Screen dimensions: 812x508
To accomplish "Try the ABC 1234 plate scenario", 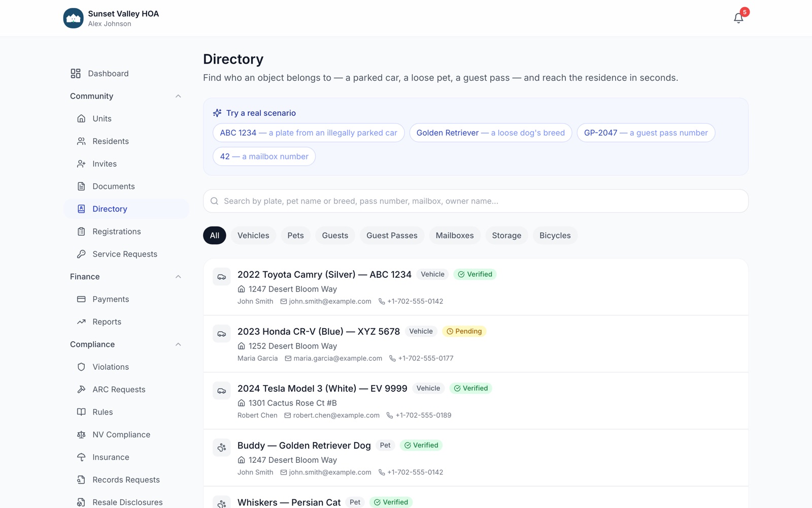I will point(309,133).
